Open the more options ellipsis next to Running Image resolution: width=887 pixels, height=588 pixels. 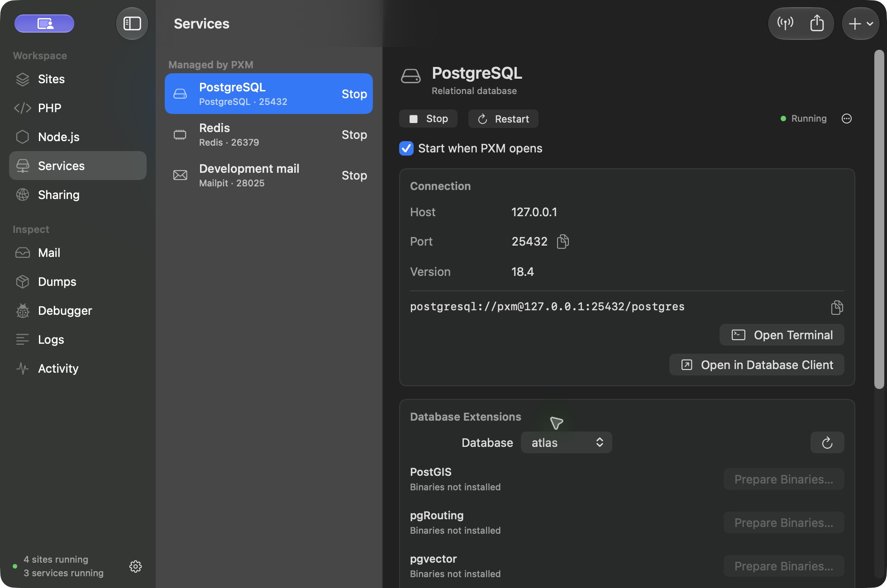pyautogui.click(x=846, y=119)
